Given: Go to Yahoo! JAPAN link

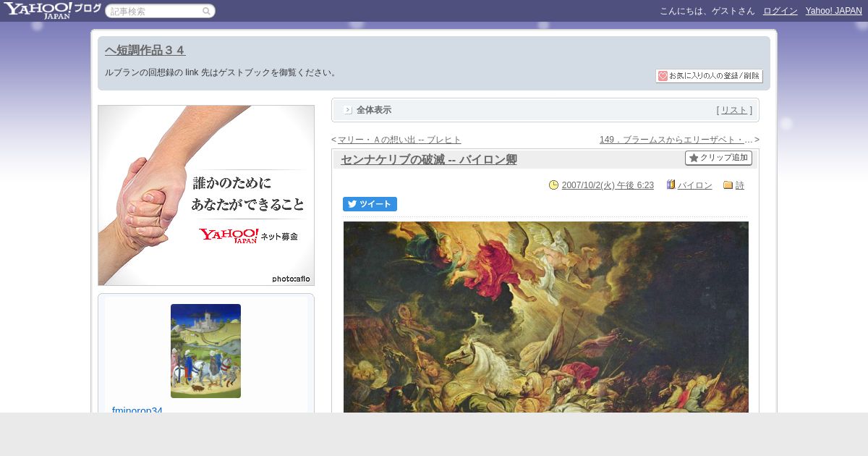Looking at the screenshot, I should click(x=833, y=11).
